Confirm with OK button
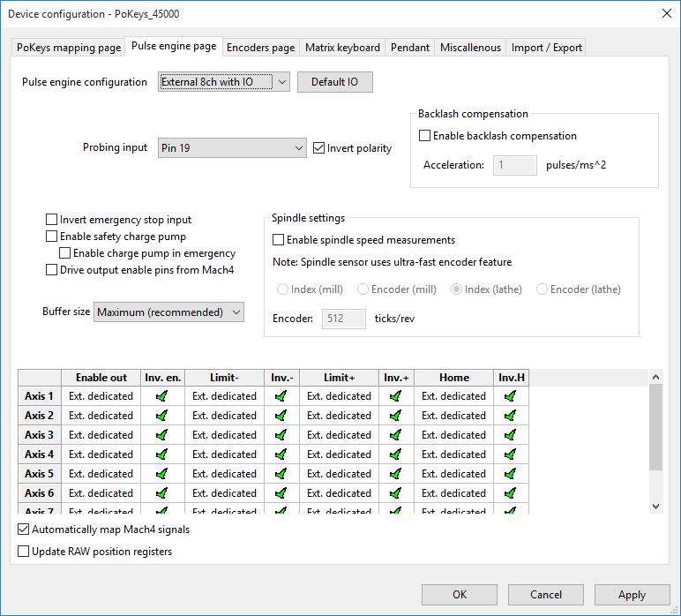The height and width of the screenshot is (616, 681). (x=460, y=594)
